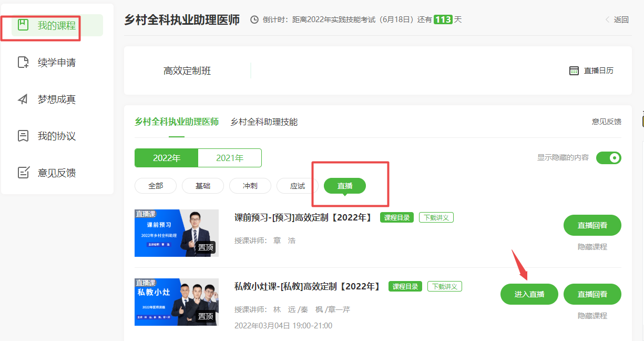Filter courses by 基础
644x341 pixels.
click(x=202, y=186)
